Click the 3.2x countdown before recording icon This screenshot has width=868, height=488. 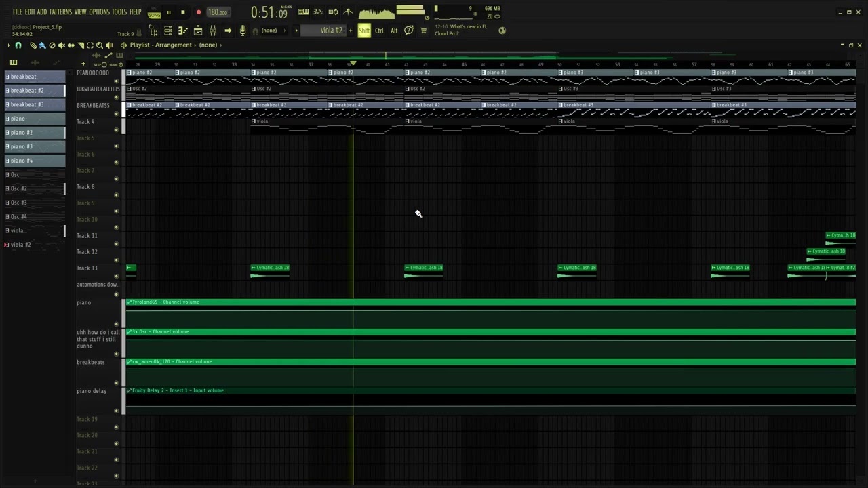318,12
